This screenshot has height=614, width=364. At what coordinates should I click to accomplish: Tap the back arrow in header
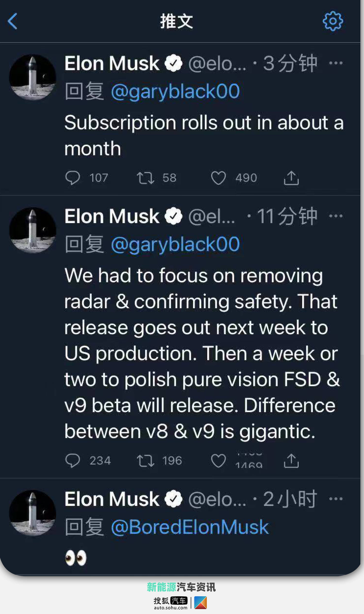click(x=13, y=21)
